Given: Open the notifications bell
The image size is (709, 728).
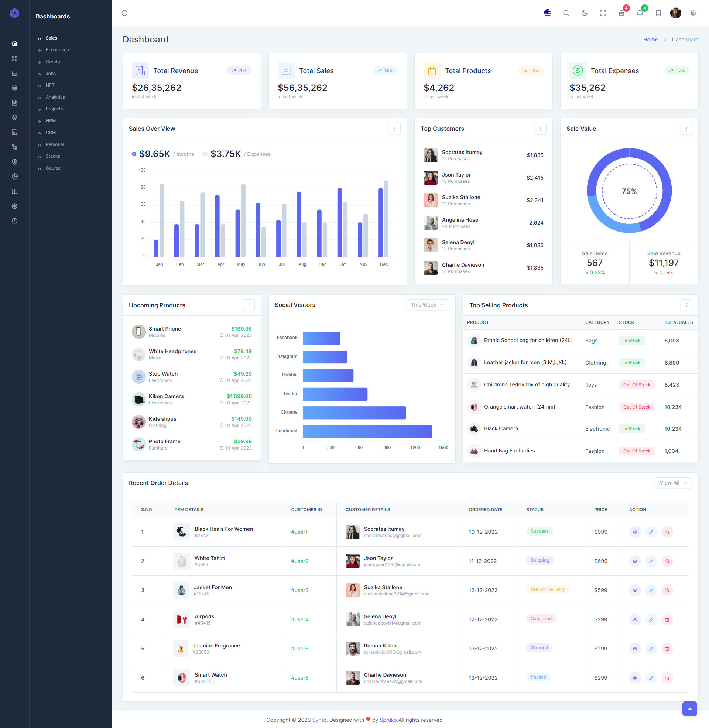Looking at the screenshot, I should coord(640,13).
